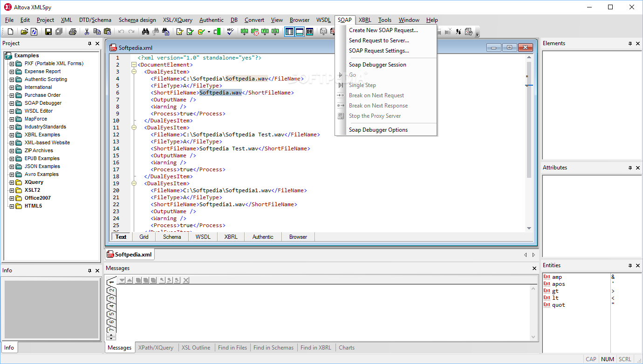Click the Paste clipboard icon

107,32
